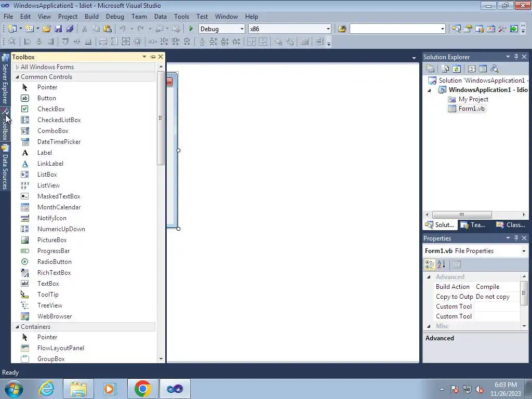Open the Data Sources side tab
532x399 pixels.
coord(5,167)
